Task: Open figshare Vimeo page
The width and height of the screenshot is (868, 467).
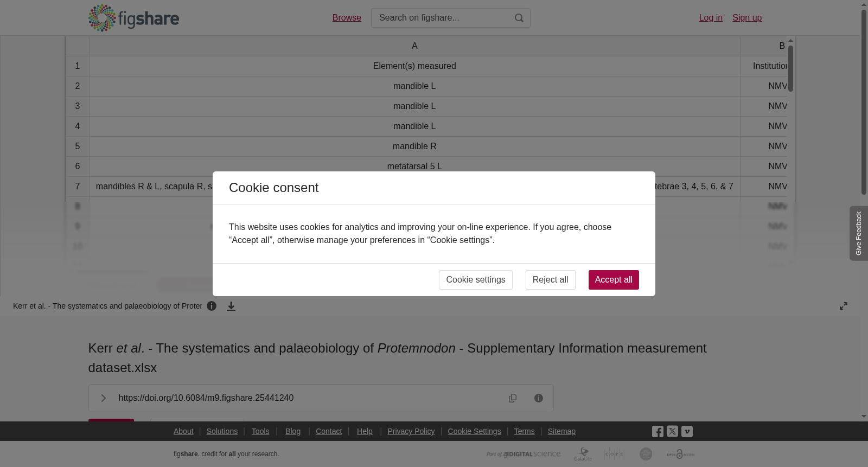Action: click(x=687, y=432)
